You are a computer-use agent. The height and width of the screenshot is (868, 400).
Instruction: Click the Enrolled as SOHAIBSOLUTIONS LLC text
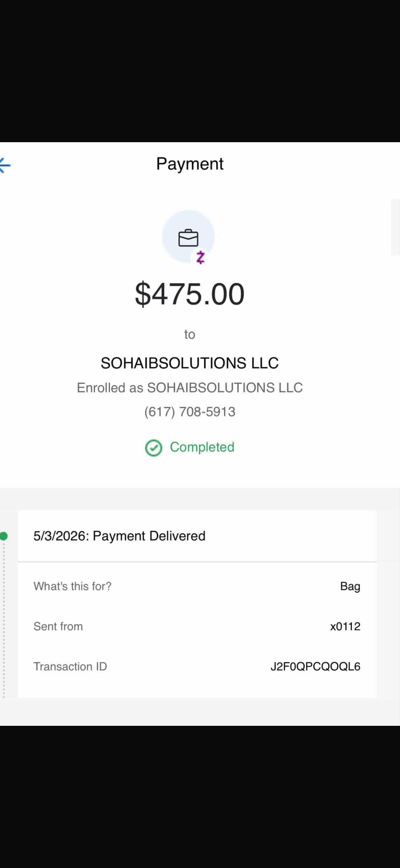coord(189,387)
